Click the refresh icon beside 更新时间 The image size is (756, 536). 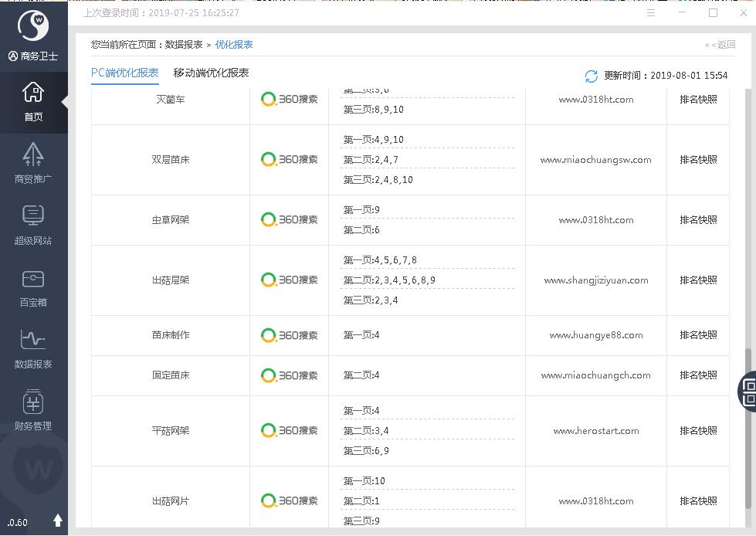click(592, 76)
